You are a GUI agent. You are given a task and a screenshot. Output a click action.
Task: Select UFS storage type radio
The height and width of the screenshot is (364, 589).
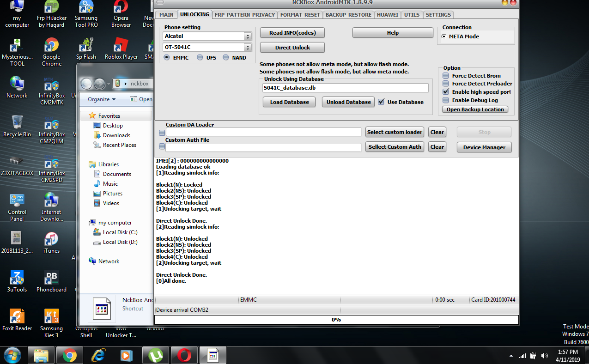click(x=200, y=58)
